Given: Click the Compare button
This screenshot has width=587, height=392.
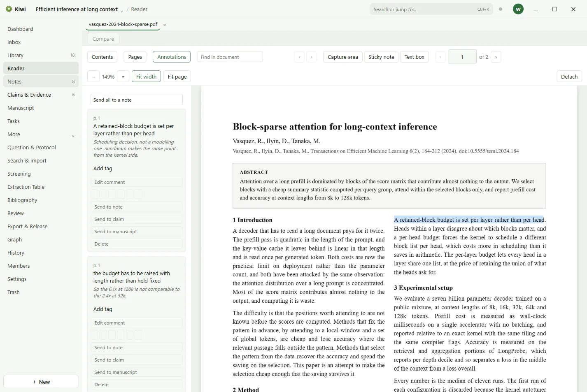Looking at the screenshot, I should click(103, 39).
